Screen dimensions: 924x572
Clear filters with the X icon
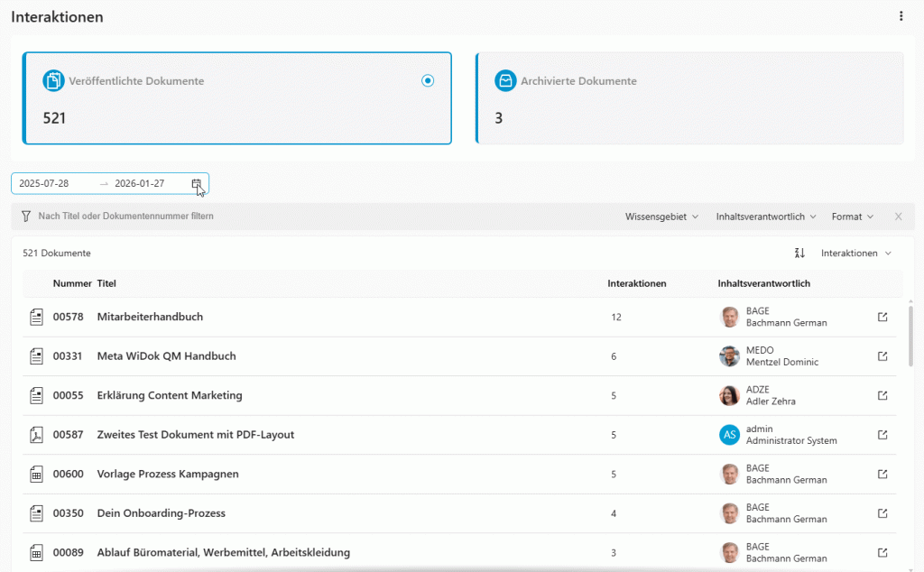click(898, 217)
